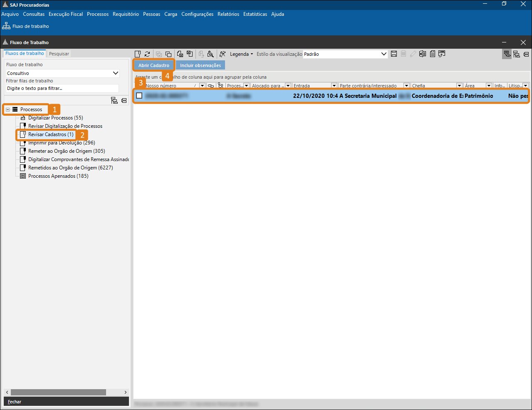
Task: Click the save visualization style floppy icon
Action: click(394, 54)
